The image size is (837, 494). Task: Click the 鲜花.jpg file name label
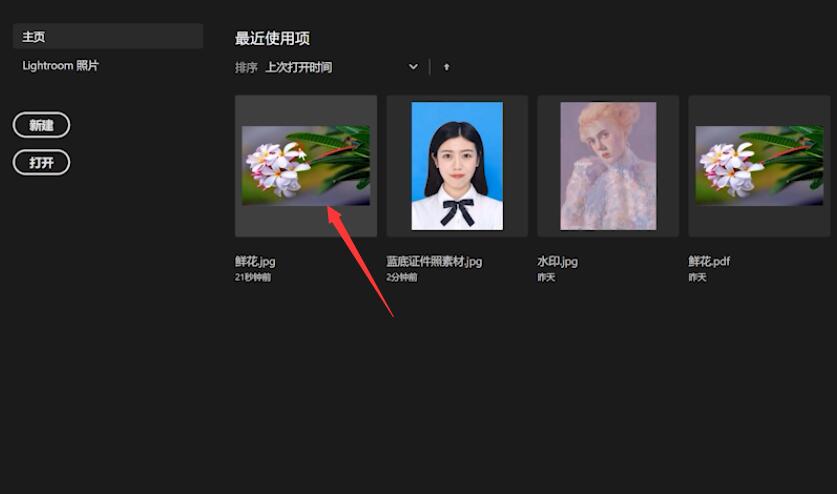click(255, 261)
